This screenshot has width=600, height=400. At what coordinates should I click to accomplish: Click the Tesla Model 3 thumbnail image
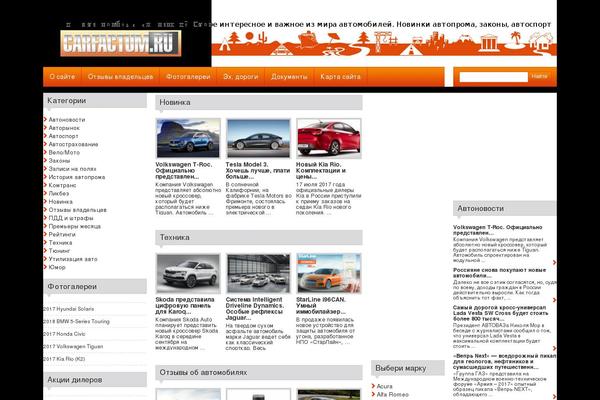258,138
